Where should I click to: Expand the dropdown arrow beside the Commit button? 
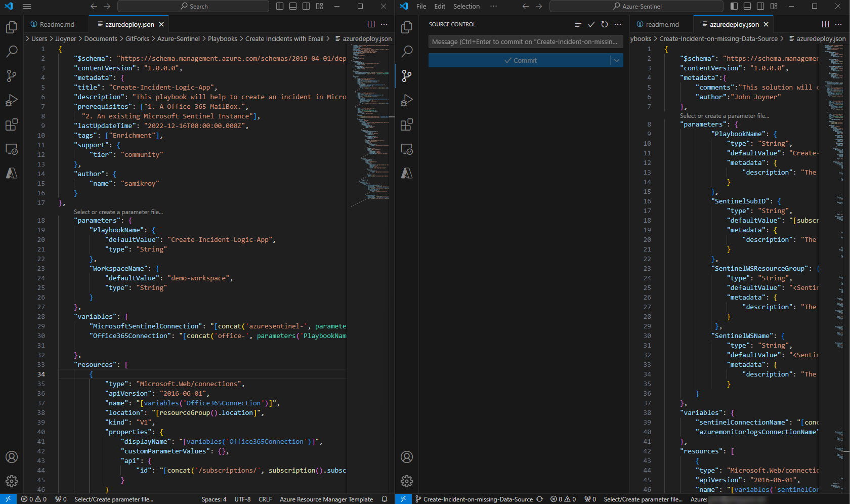coord(616,60)
